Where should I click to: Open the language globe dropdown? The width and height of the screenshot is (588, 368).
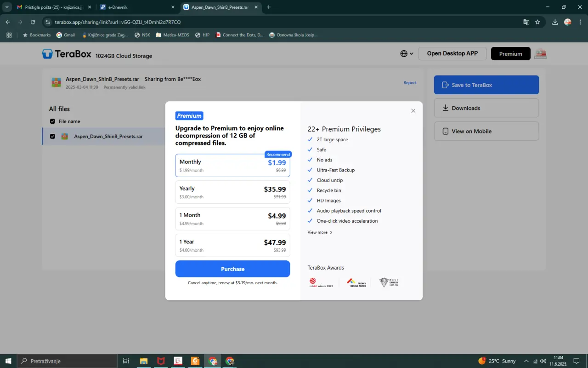pos(407,53)
